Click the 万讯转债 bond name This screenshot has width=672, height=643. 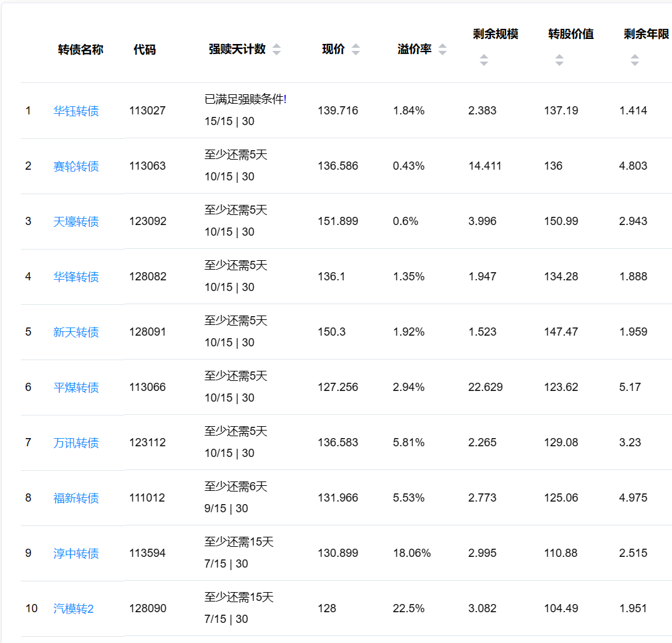[x=76, y=443]
